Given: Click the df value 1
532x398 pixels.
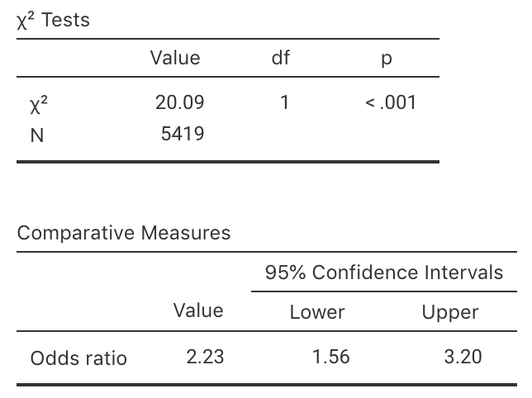Looking at the screenshot, I should tap(284, 103).
